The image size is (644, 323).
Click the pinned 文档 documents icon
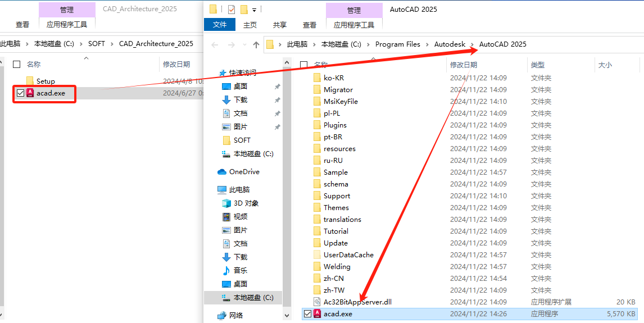coord(226,113)
